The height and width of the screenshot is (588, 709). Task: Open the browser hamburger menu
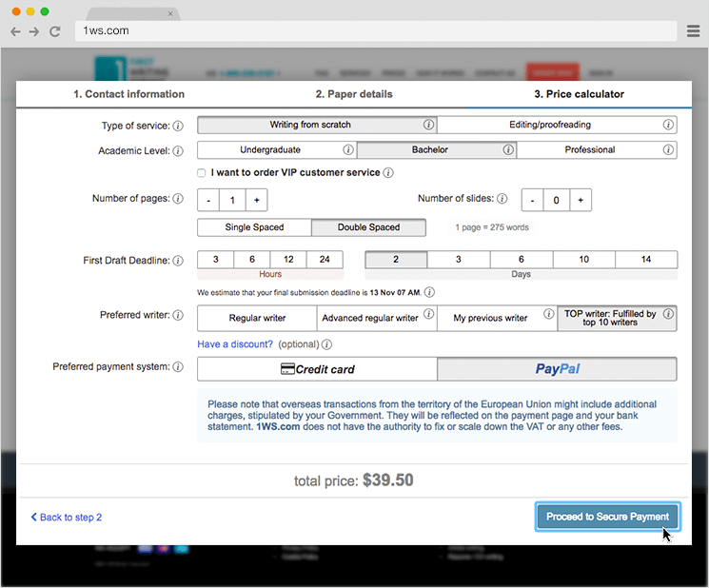click(x=694, y=30)
